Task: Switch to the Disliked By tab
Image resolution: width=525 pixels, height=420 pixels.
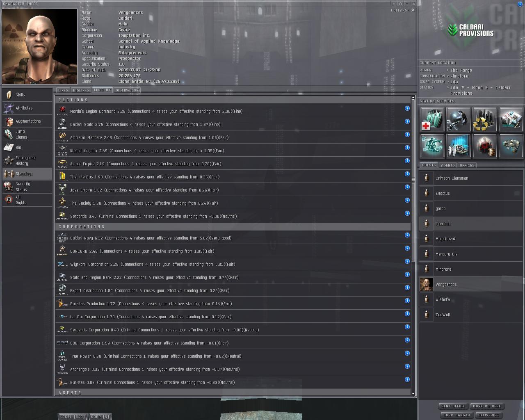Action: [127, 90]
